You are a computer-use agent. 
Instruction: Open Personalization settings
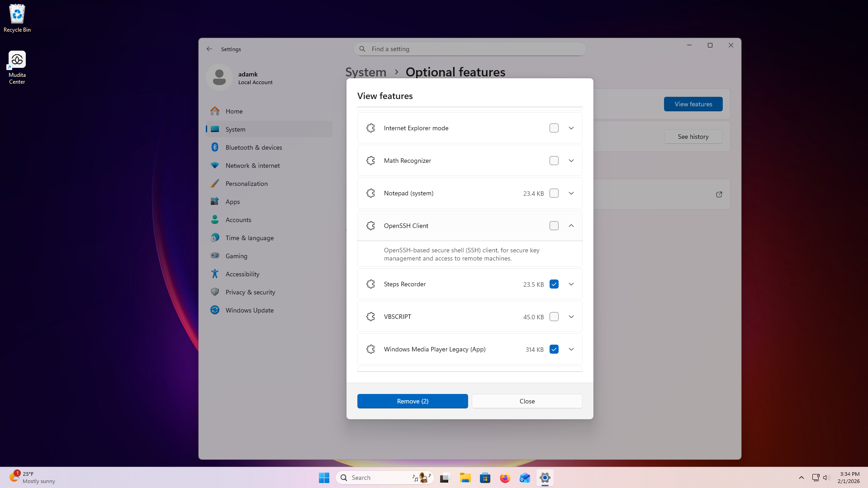tap(269, 184)
